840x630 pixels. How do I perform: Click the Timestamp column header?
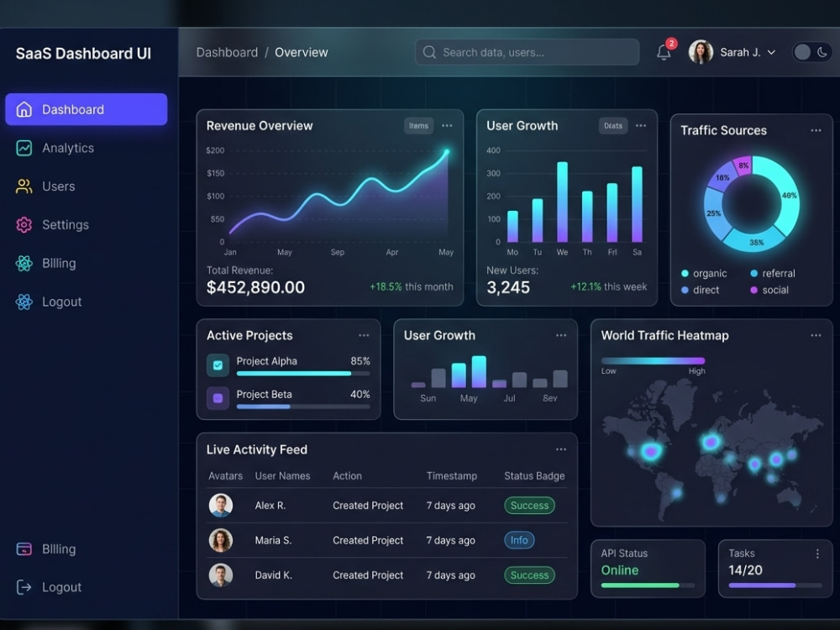[x=452, y=475]
